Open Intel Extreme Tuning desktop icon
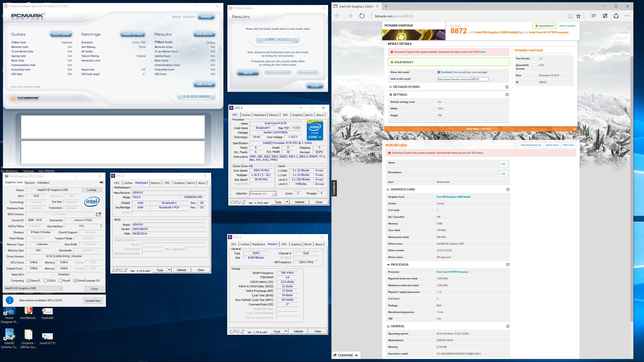The height and width of the screenshot is (362, 644). 9,338
